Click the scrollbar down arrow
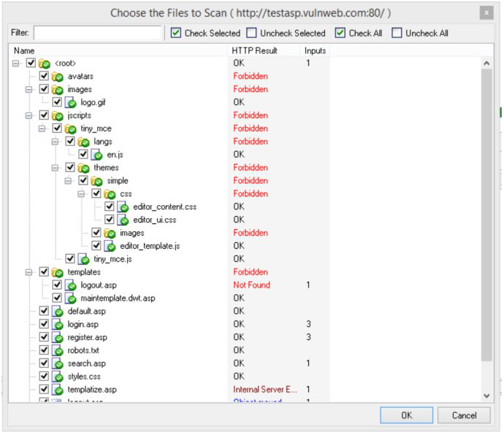The height and width of the screenshot is (432, 504). point(486,396)
